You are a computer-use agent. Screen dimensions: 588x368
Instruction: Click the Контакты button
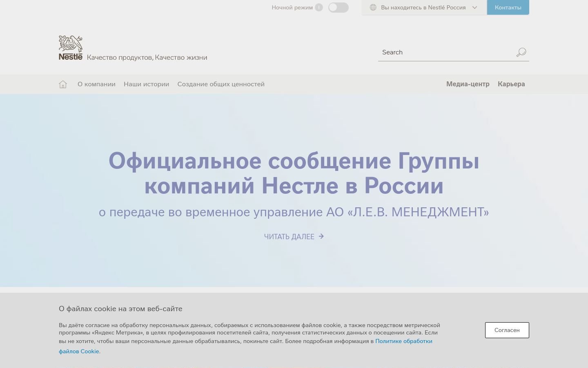pyautogui.click(x=508, y=7)
